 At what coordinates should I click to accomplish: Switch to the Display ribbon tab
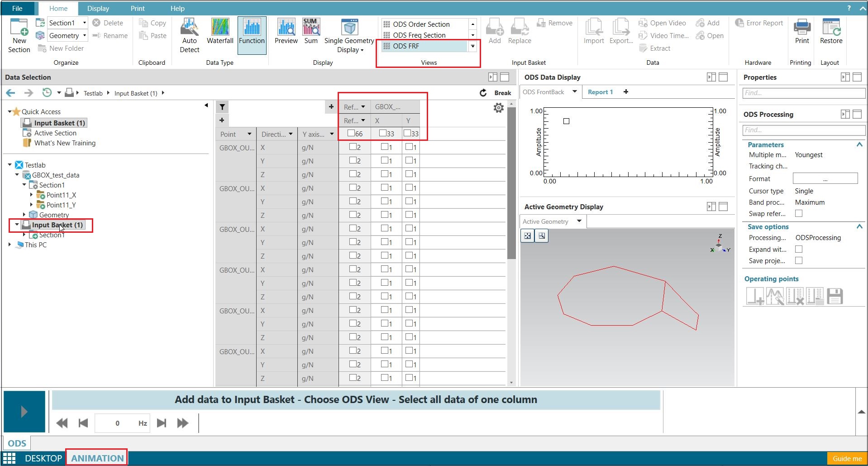pyautogui.click(x=98, y=8)
